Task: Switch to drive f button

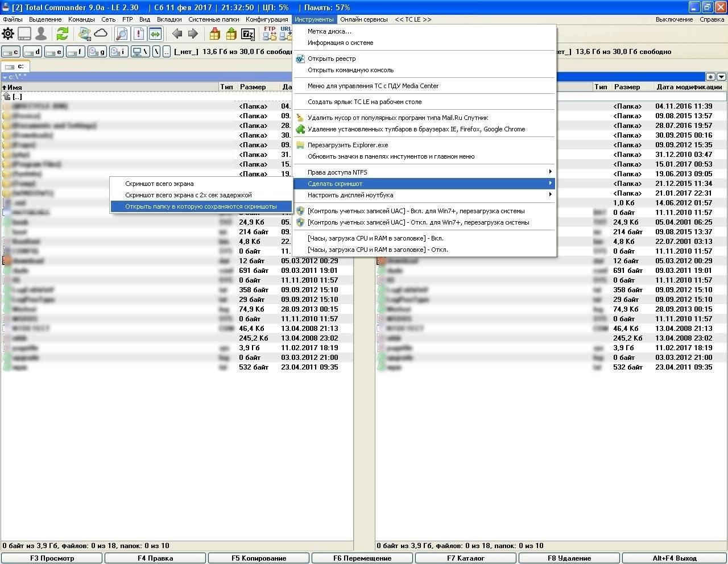Action: [x=76, y=52]
